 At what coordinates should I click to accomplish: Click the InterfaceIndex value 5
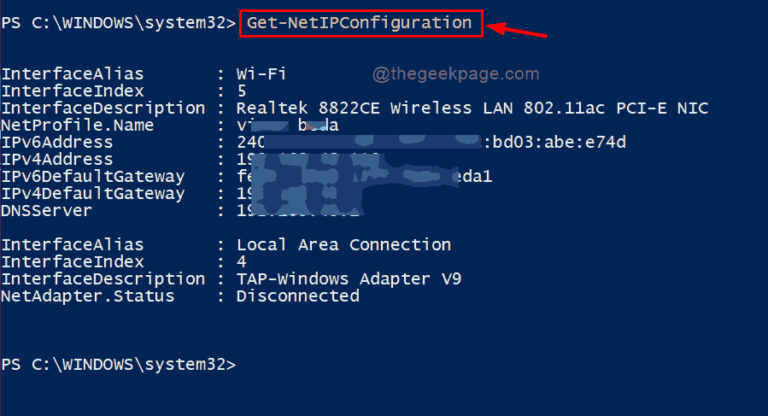point(241,91)
